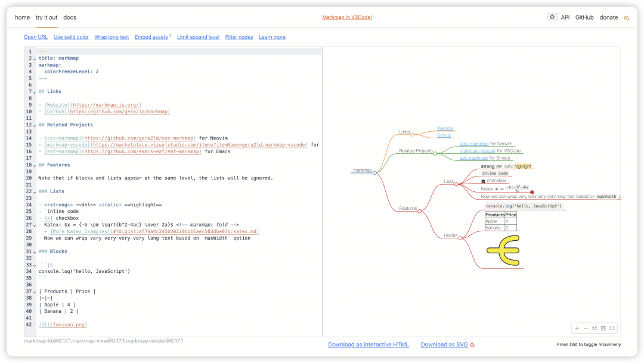Toggle the Embed assets option
This screenshot has height=363, width=644.
tap(151, 37)
